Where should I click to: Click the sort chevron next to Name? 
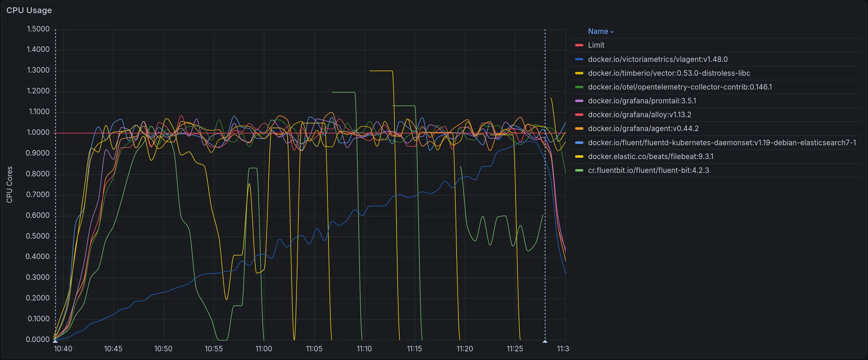[x=612, y=32]
